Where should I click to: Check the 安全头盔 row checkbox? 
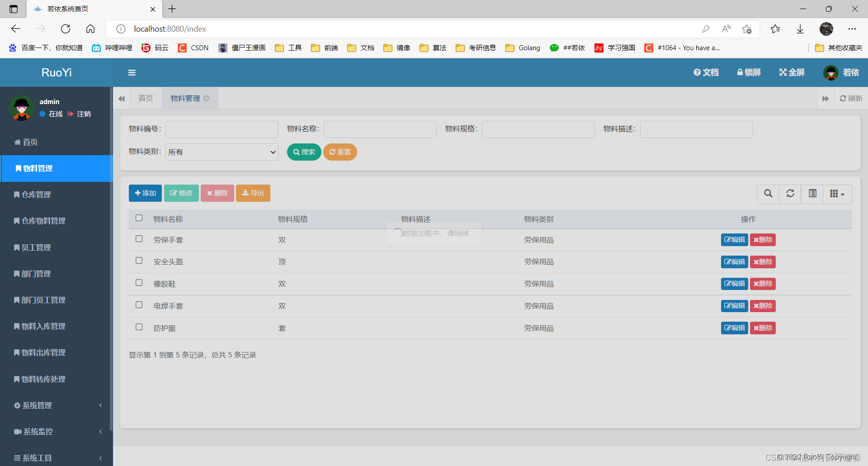coord(139,261)
